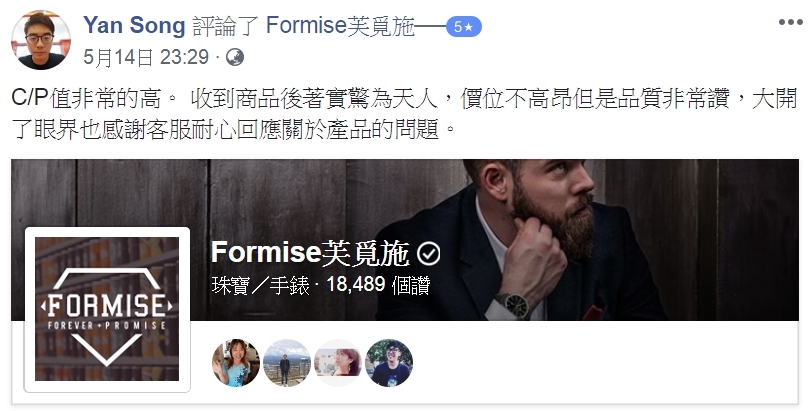Select fourth friend avatar man with glasses
The image size is (812, 411).
[x=389, y=363]
